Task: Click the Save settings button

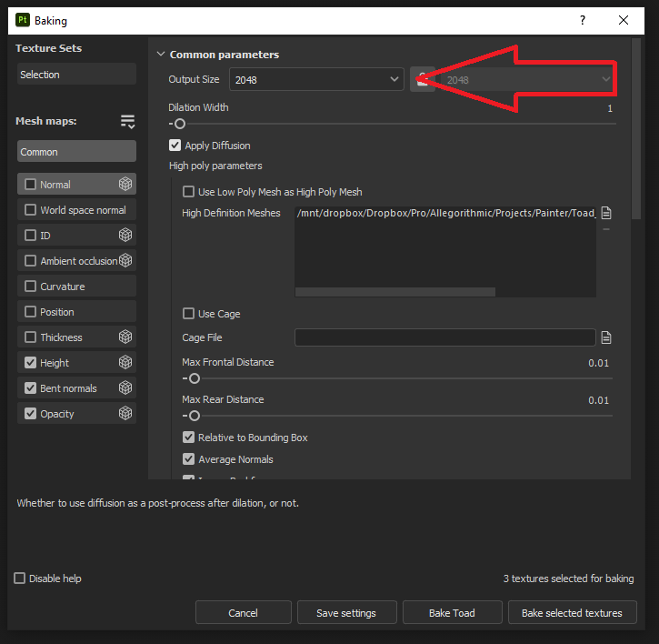Action: (x=345, y=613)
